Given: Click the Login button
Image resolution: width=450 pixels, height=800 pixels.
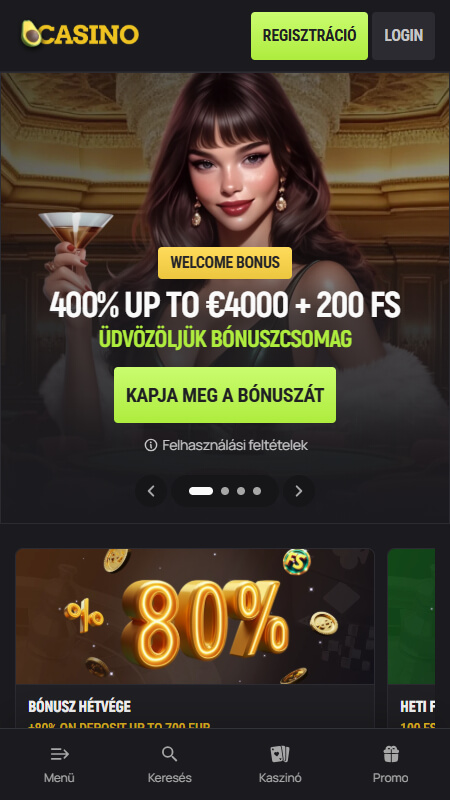Looking at the screenshot, I should (404, 36).
